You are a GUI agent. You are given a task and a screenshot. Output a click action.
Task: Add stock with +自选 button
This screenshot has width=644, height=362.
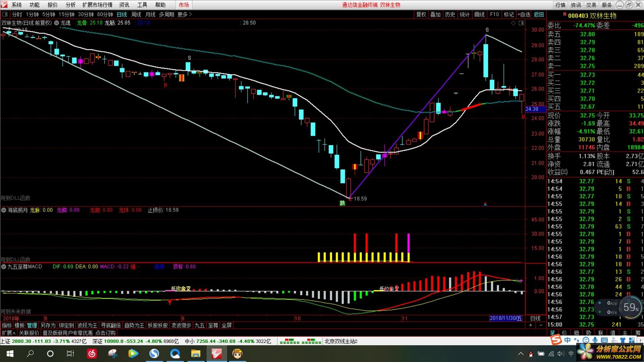coord(524,14)
